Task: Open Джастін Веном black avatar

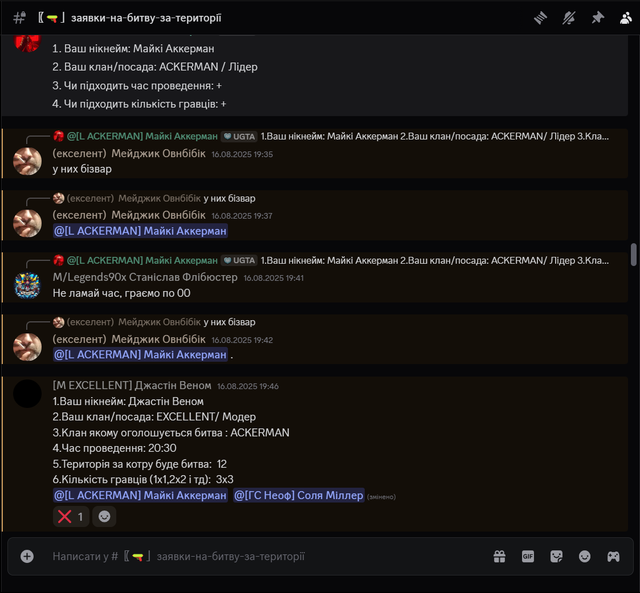Action: [x=27, y=394]
